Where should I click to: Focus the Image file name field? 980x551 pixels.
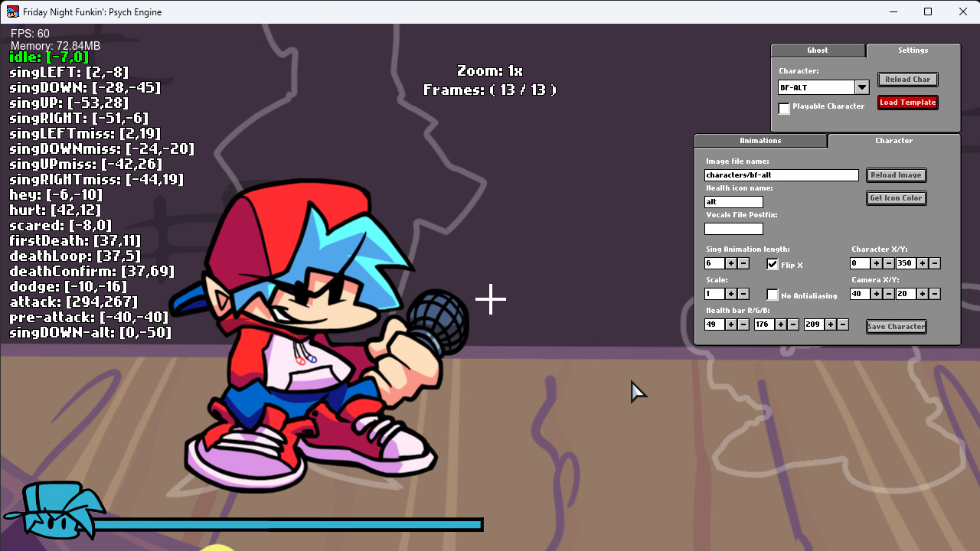click(782, 175)
